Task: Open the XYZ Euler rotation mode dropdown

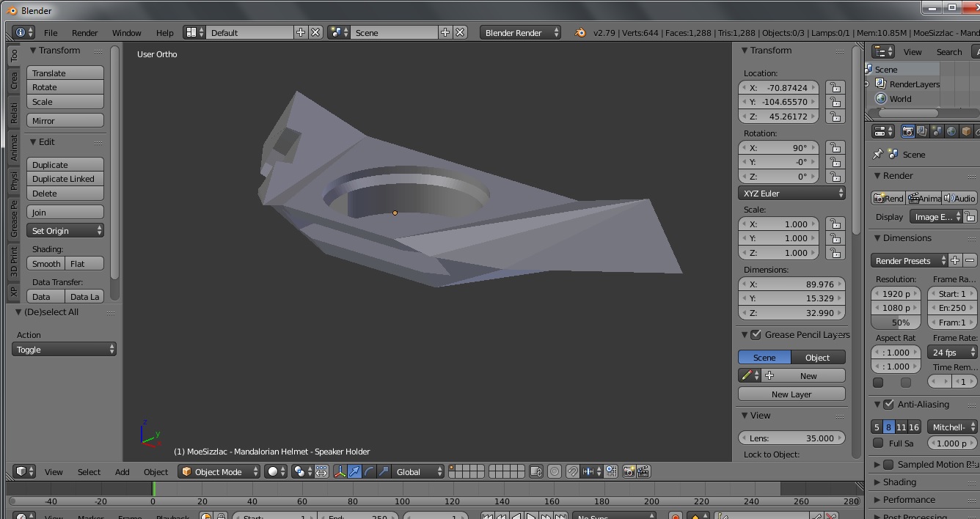Action: (x=791, y=194)
